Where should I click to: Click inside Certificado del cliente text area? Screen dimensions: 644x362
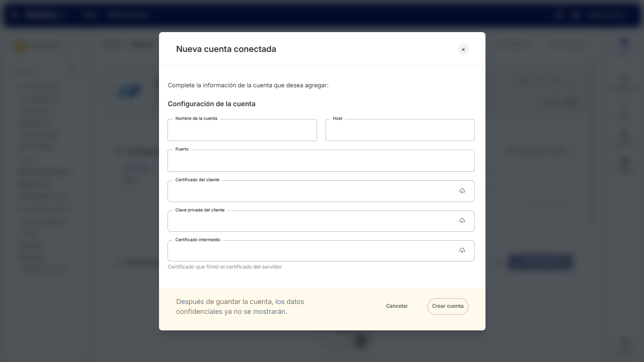311,192
